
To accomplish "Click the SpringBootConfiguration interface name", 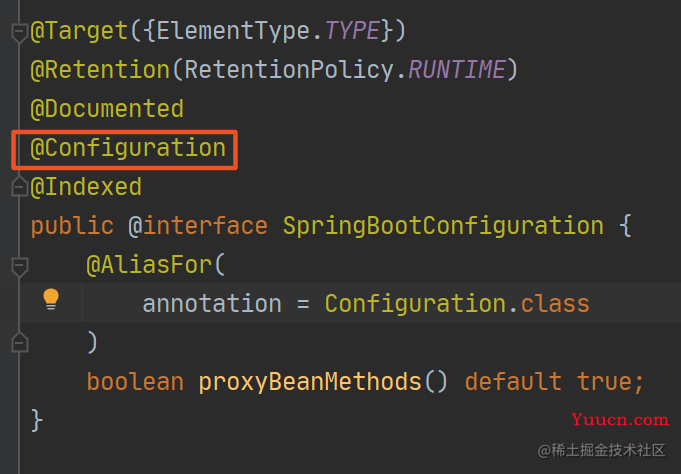I will tap(443, 226).
